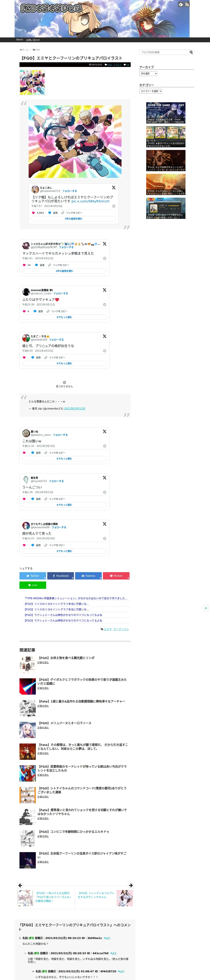210x980 pixels.
Task: Open info icon on manna's tweet
Action: pos(105,305)
